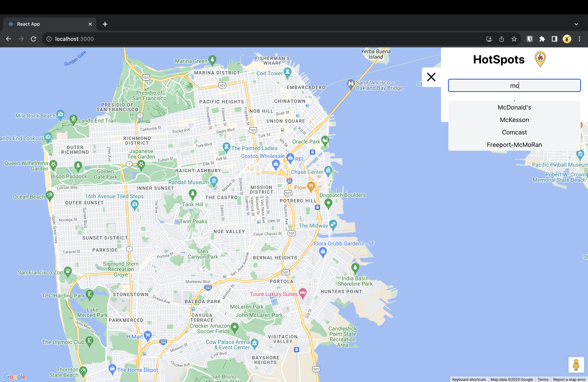The image size is (588, 382).
Task: Choose McKesson suggestion
Action: pyautogui.click(x=514, y=120)
